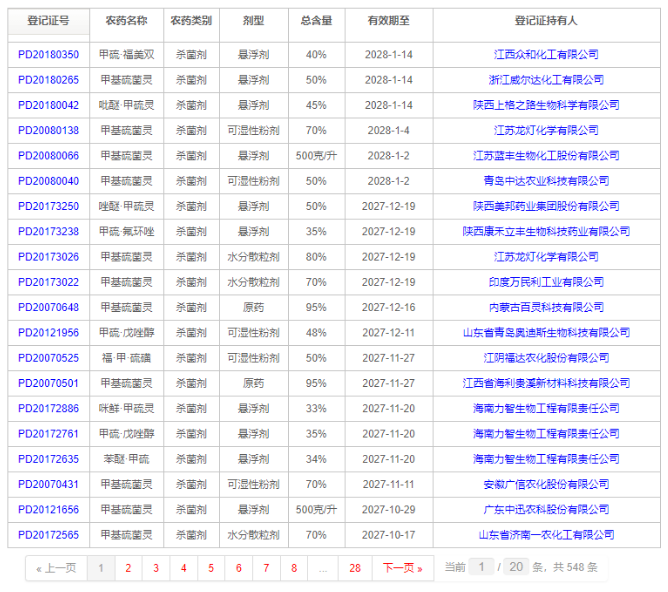
Task: Open registration number PD20172565
Action: point(48,535)
